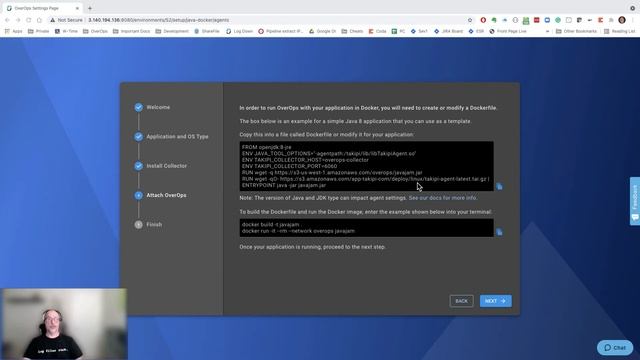Screen dimensions: 640x360
Task: Open the Apps bookmark shortcut
Action: (x=13, y=31)
